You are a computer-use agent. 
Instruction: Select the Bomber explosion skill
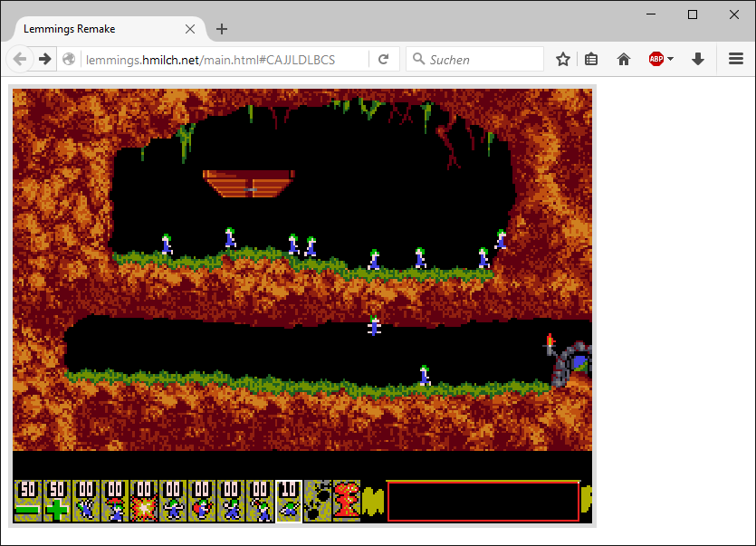point(144,501)
